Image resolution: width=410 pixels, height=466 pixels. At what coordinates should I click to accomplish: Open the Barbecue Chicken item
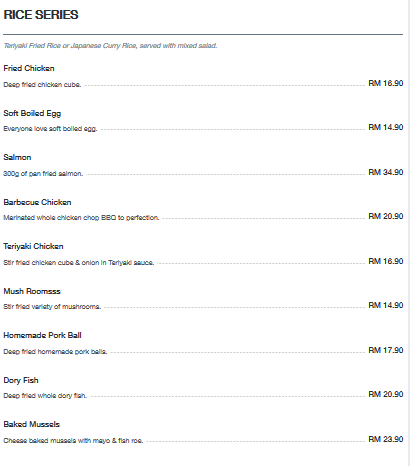[x=37, y=202]
